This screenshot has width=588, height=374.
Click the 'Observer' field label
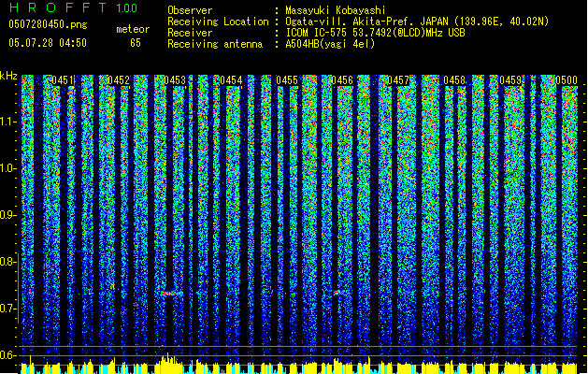(x=190, y=10)
